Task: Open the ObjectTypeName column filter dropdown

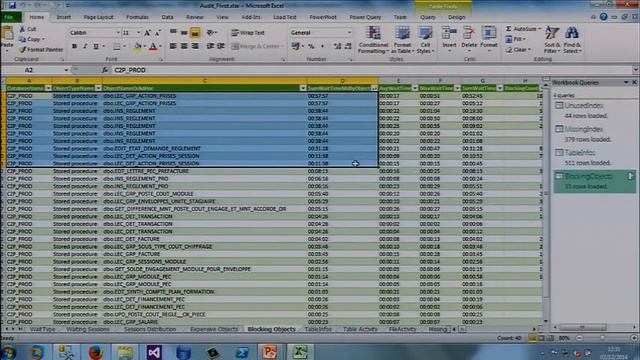Action: point(98,88)
